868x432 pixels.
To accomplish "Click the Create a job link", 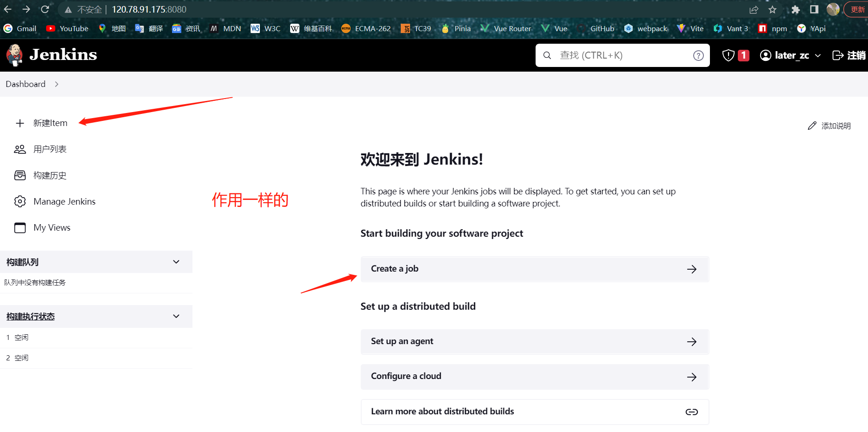I will (535, 269).
